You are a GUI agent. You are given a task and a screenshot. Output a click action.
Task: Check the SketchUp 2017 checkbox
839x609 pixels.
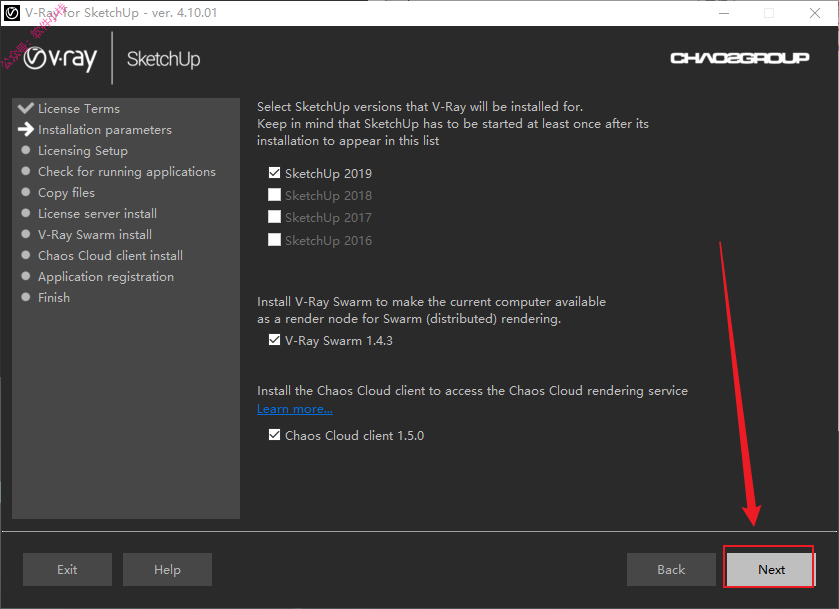coord(274,216)
